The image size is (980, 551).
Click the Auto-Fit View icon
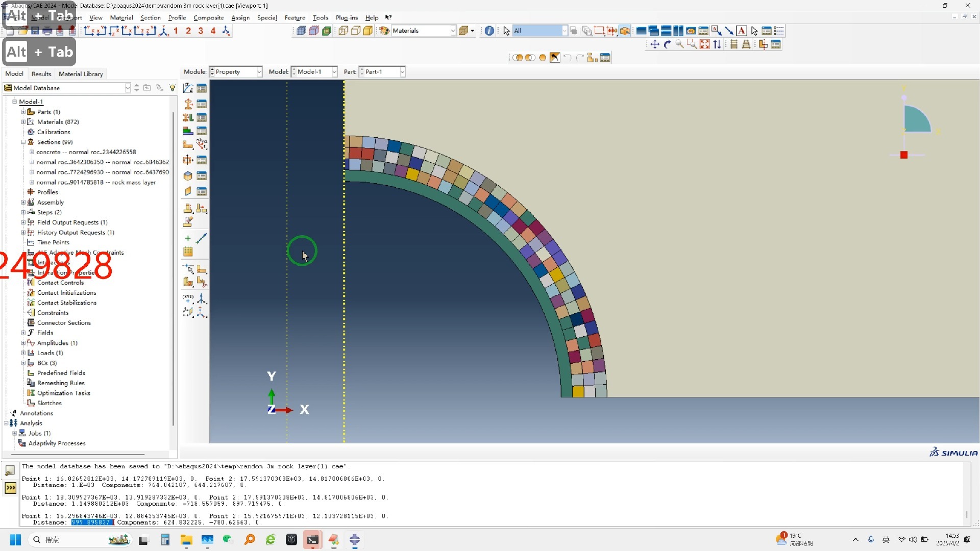pos(704,44)
